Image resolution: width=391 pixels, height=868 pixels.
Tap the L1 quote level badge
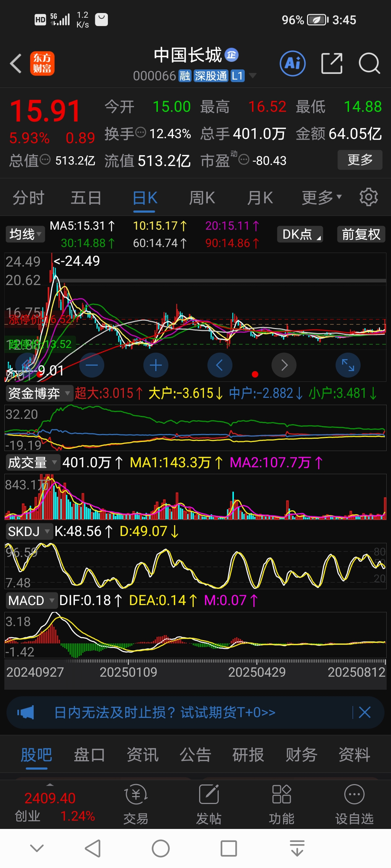coord(237,76)
